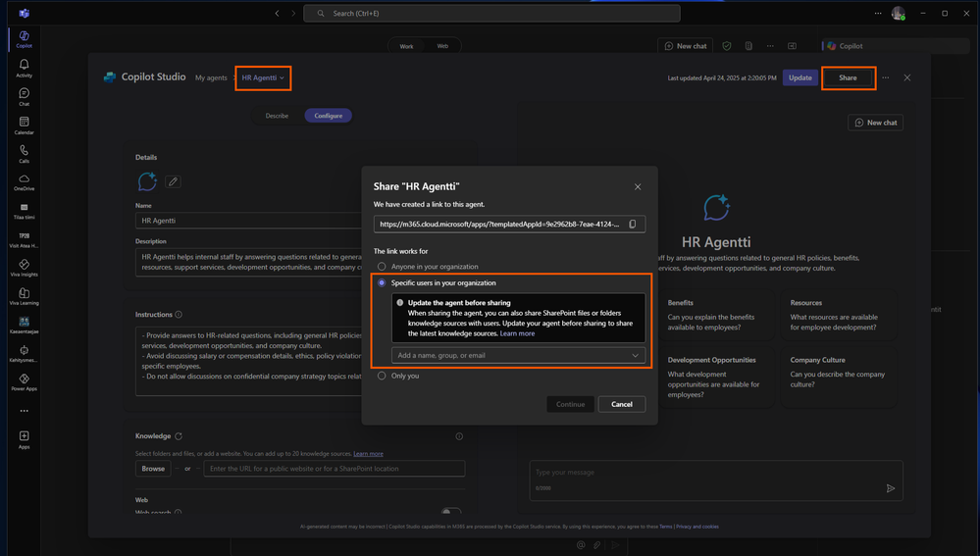This screenshot has width=980, height=556.
Task: Select Anyone in your organization
Action: 382,266
